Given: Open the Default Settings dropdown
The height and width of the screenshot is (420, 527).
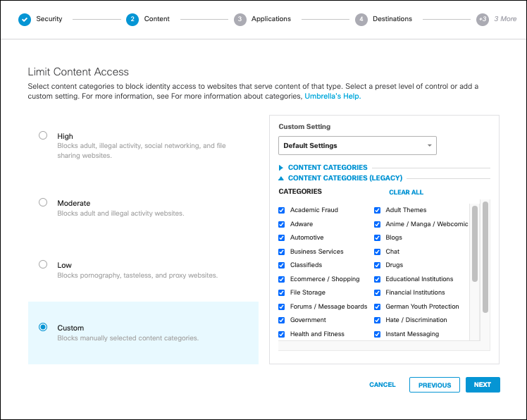Looking at the screenshot, I should pos(357,146).
